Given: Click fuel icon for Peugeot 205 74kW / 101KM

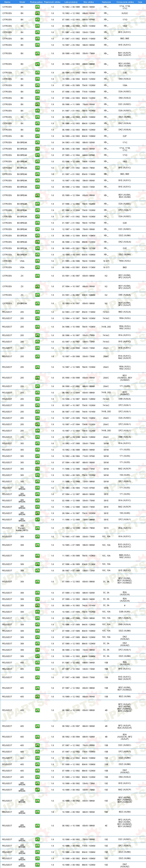Looking at the screenshot, I should tap(37, 412).
